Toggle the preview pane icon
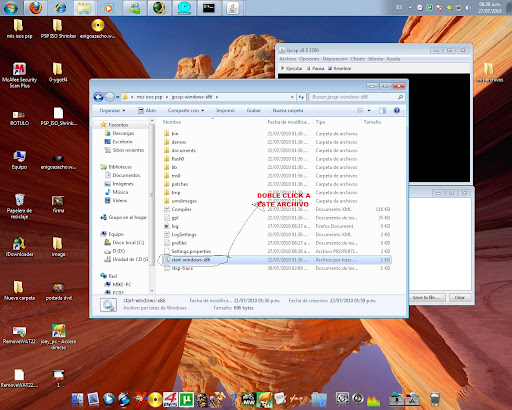 click(383, 110)
